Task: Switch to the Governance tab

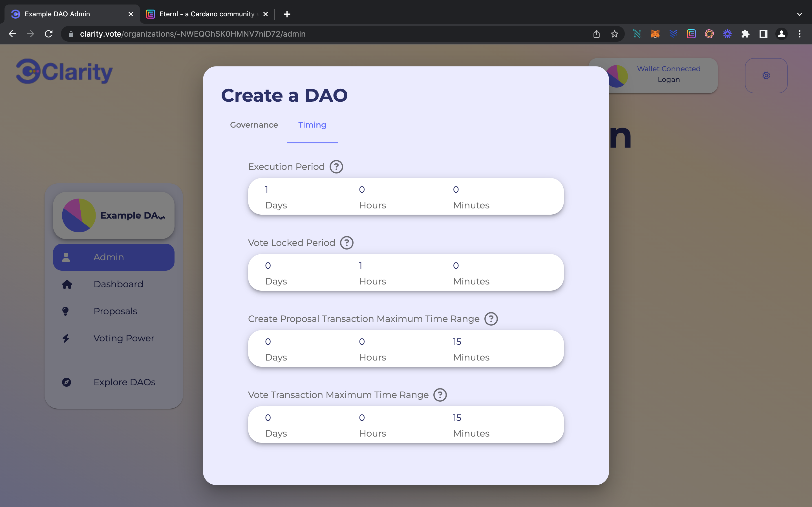Action: [x=254, y=125]
